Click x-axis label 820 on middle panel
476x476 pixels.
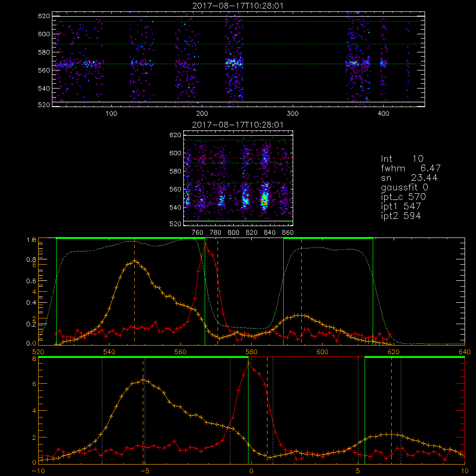click(252, 233)
